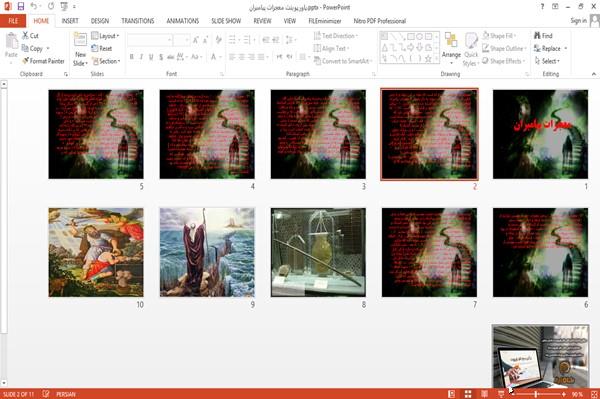Open the Text Direction dropdown
The width and height of the screenshot is (600, 399).
(336, 36)
